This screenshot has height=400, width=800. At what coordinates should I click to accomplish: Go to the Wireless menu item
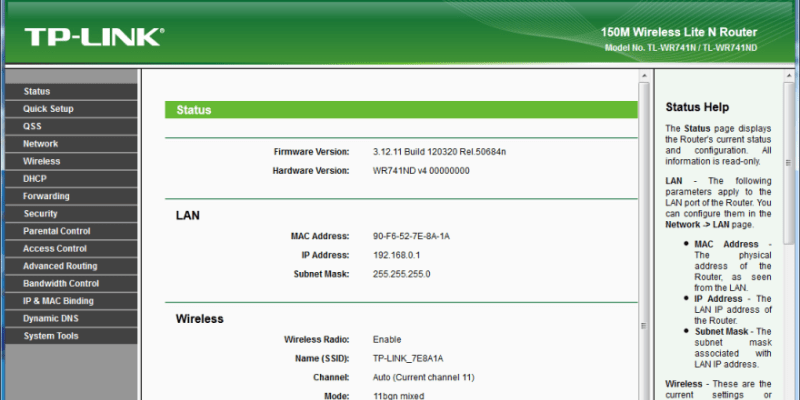tap(71, 161)
